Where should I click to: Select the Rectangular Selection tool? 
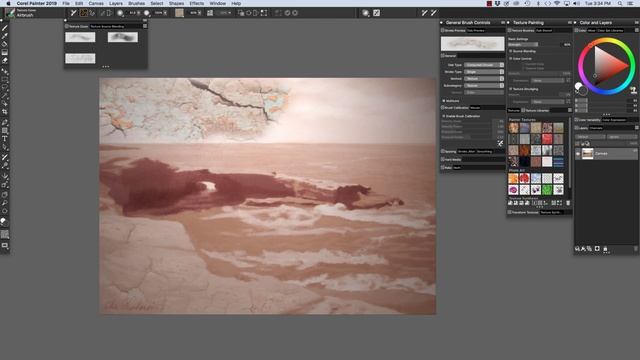tap(4, 80)
